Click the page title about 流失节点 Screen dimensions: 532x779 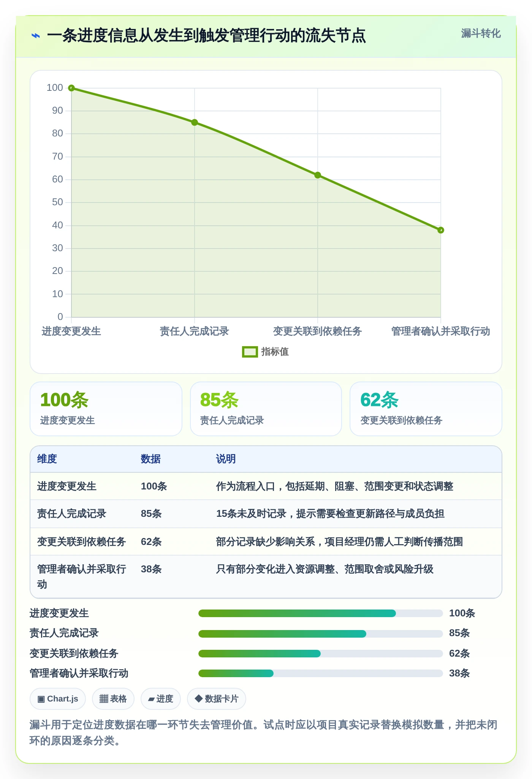click(206, 36)
